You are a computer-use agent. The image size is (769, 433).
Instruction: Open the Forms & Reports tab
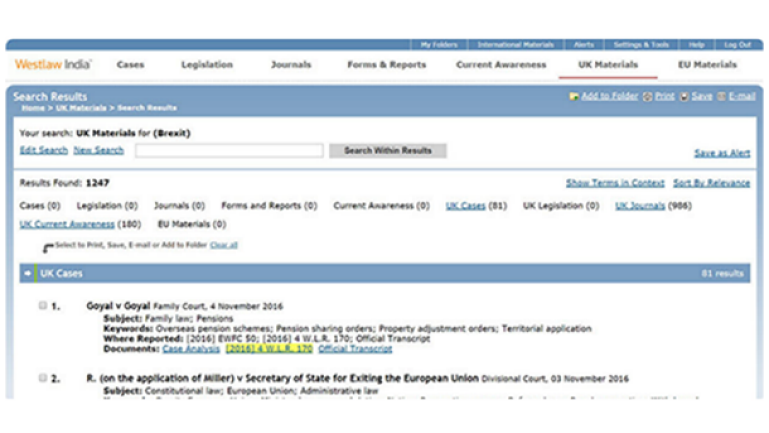(x=386, y=65)
